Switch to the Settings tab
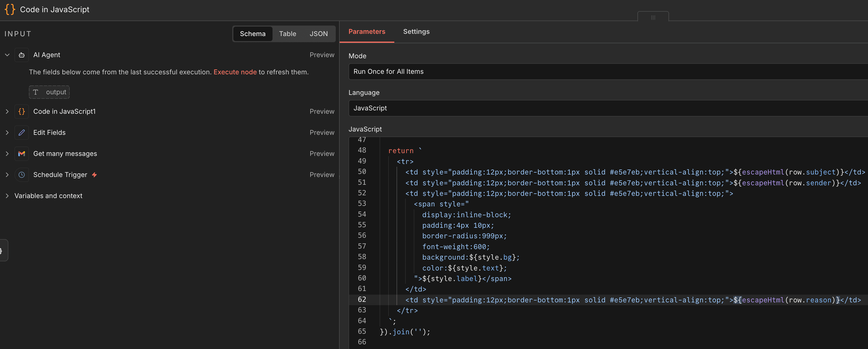The height and width of the screenshot is (349, 868). point(416,31)
